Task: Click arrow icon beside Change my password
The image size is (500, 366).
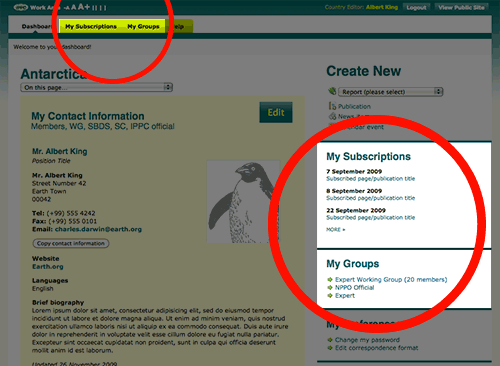Action: pos(330,340)
